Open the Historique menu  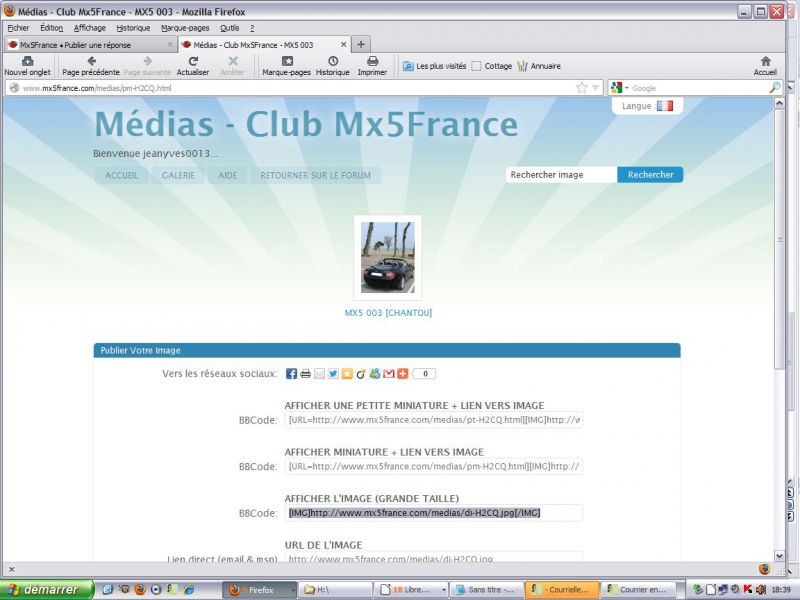click(x=133, y=28)
